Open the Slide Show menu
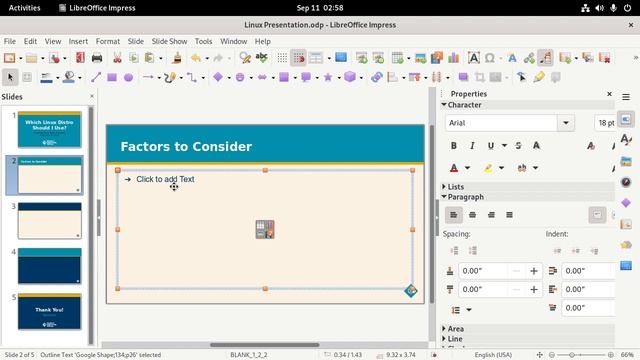The image size is (640, 360). point(169,41)
